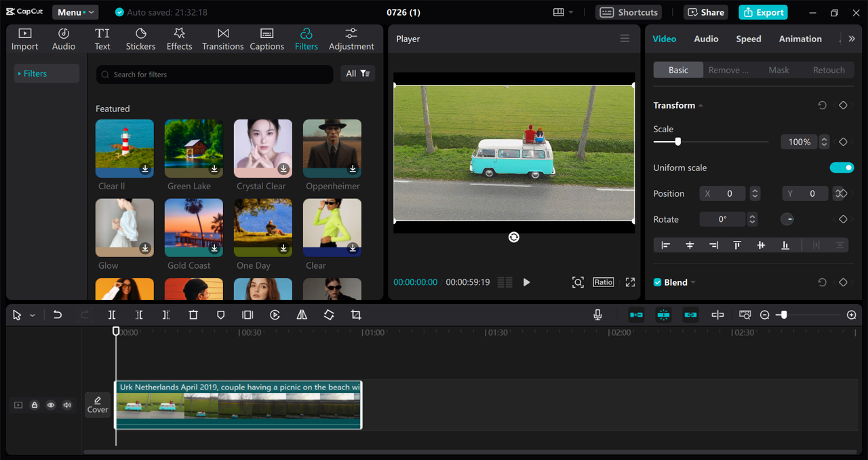Hide the video track with eye icon
Viewport: 868px width, 460px height.
coord(51,405)
